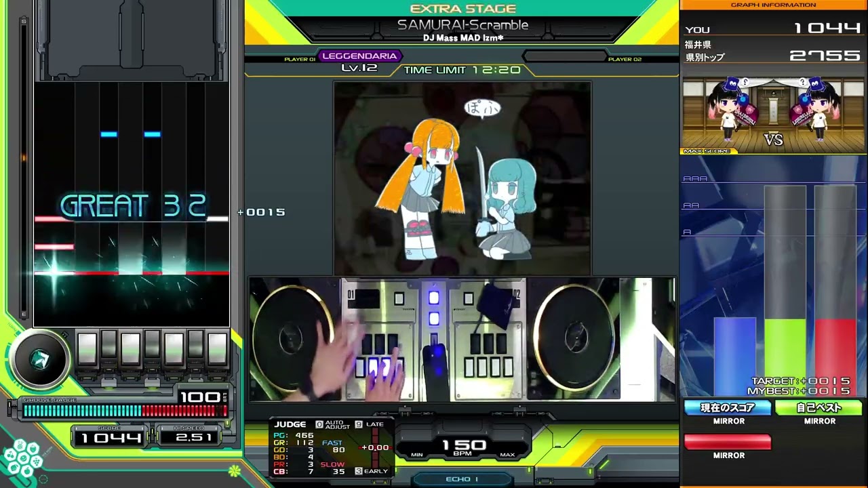Click the purple LEGGENDARIA difficulty badge
This screenshot has height=488, width=868.
359,56
